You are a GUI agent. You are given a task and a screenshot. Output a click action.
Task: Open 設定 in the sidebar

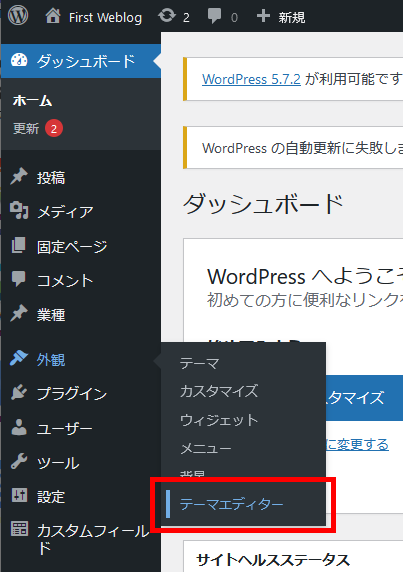coord(51,497)
